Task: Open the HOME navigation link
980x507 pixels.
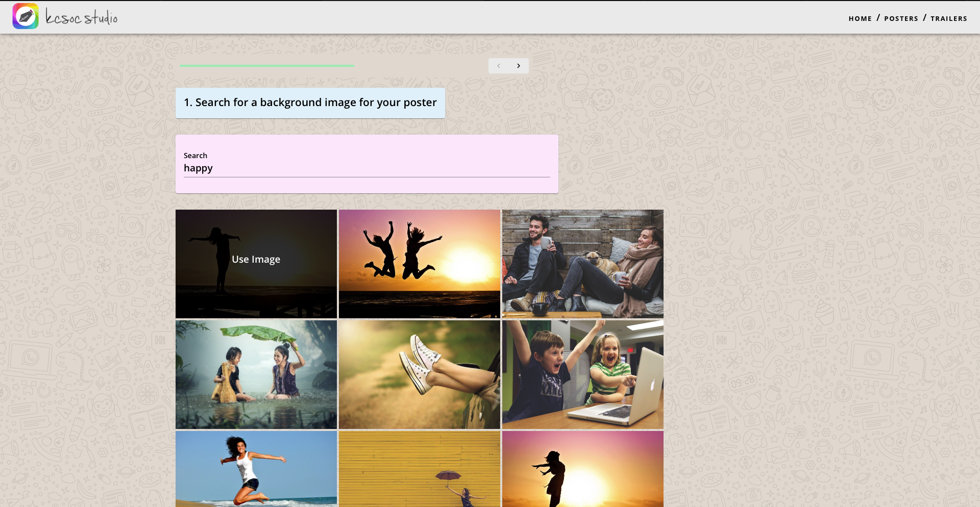Action: [x=860, y=18]
